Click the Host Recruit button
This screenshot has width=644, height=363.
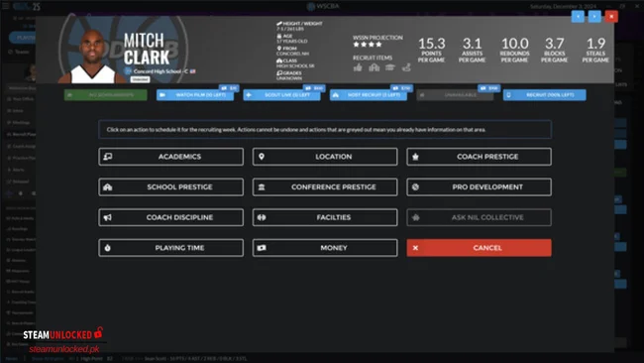(x=369, y=95)
